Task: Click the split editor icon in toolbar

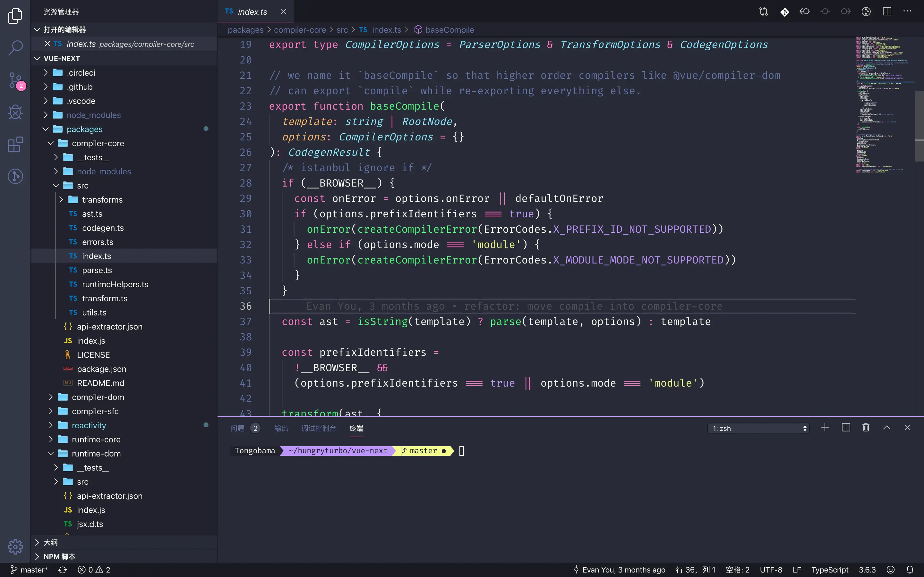Action: click(x=886, y=12)
